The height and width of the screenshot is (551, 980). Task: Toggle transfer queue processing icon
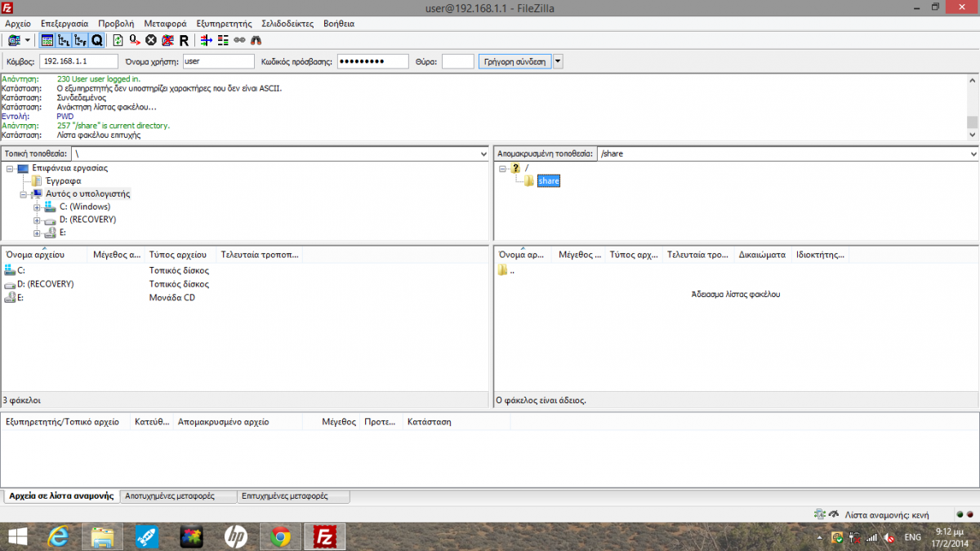click(135, 40)
